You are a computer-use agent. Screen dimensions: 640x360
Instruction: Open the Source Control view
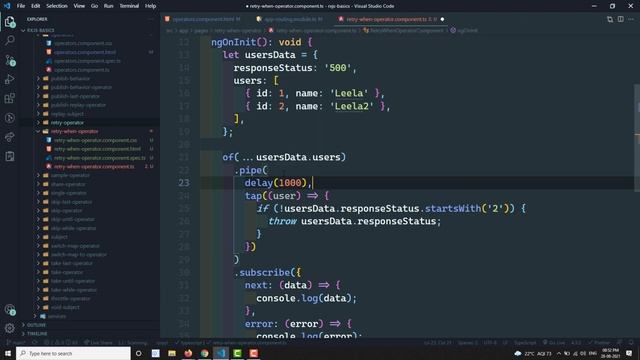point(10,60)
